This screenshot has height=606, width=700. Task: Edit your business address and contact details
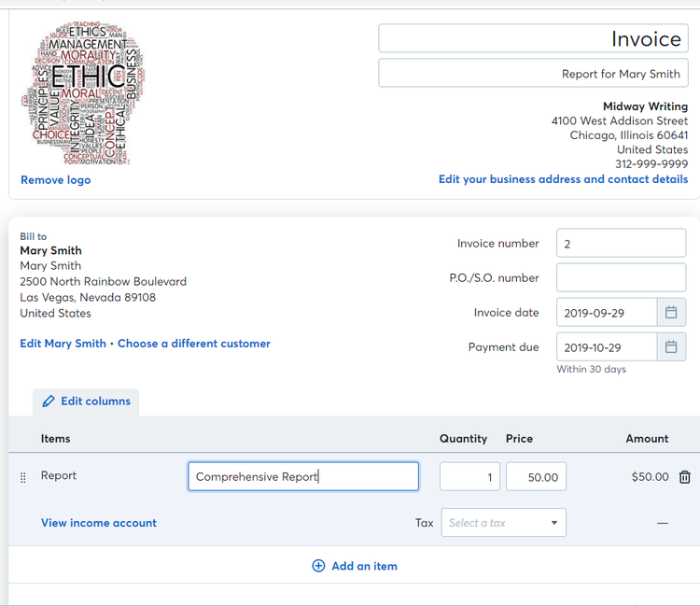[x=563, y=179]
